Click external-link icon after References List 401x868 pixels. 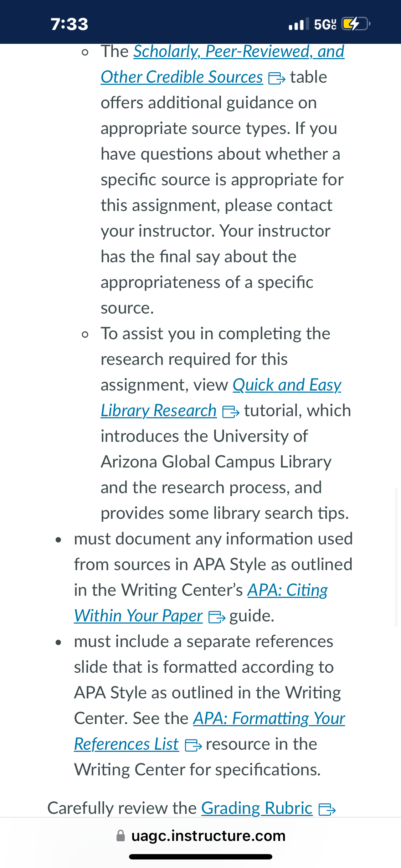click(193, 745)
